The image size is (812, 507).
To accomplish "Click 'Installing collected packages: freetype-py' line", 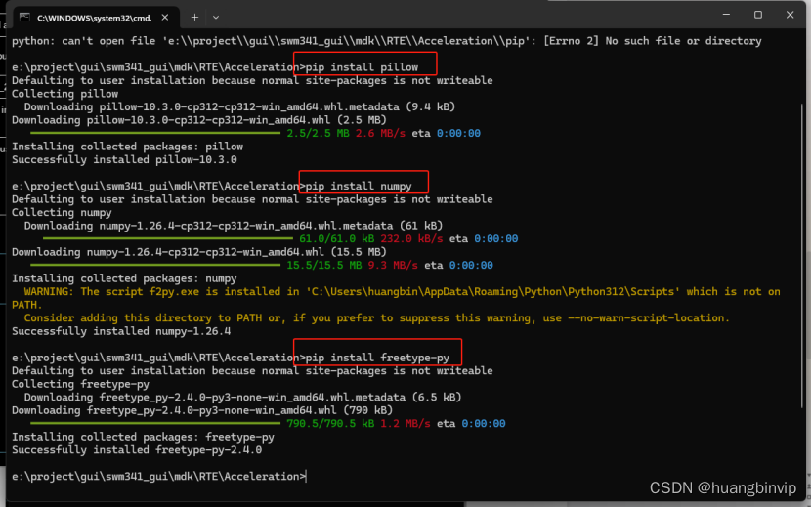I will coord(143,437).
